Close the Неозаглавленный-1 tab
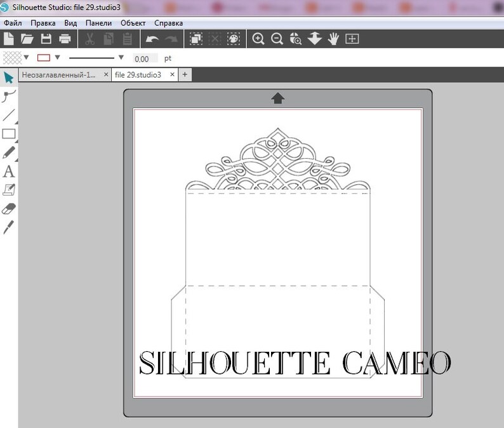Image resolution: width=504 pixels, height=428 pixels. (106, 74)
